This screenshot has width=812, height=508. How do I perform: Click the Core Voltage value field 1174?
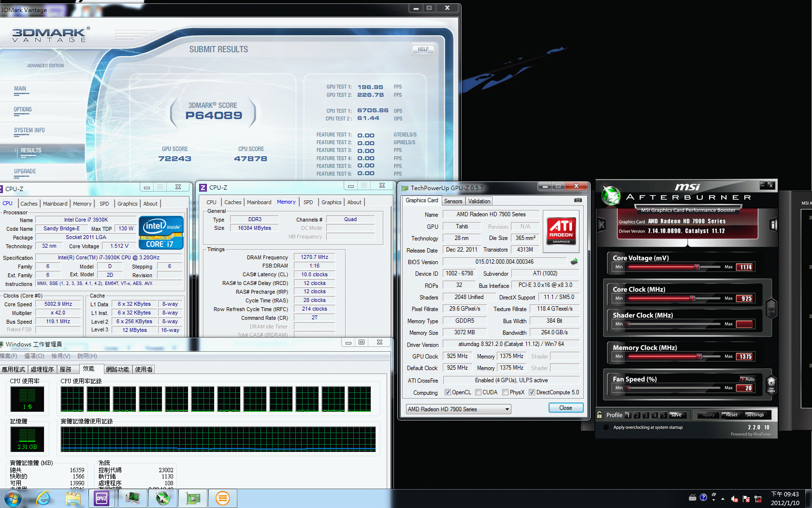click(745, 267)
